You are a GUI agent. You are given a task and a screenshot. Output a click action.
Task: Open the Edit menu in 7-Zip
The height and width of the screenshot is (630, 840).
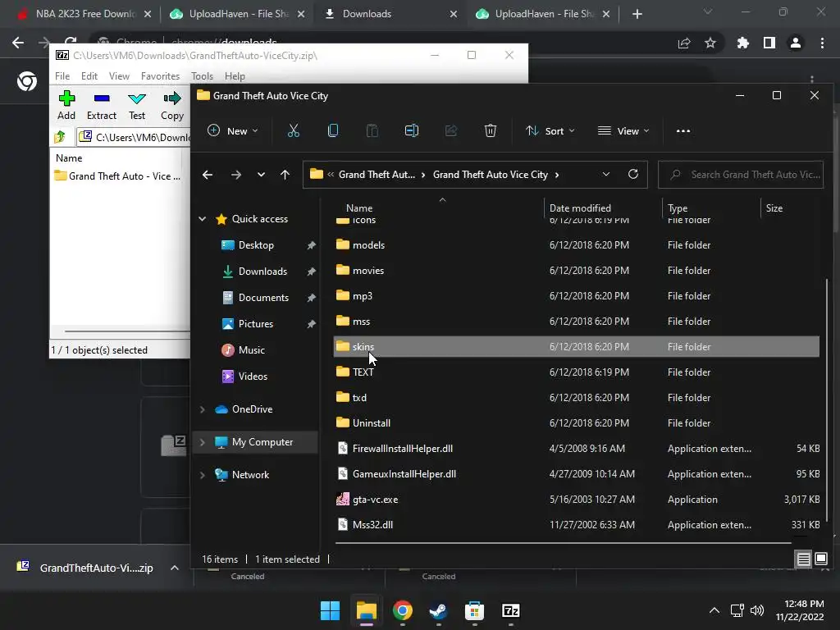point(89,76)
